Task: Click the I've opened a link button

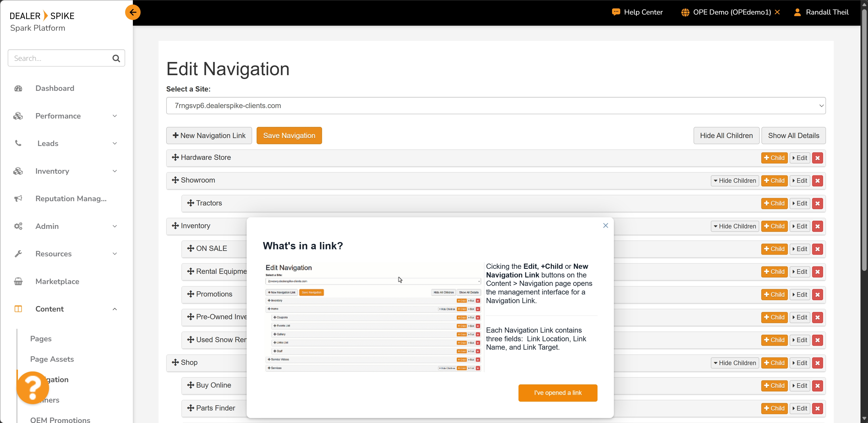Action: [x=557, y=393]
